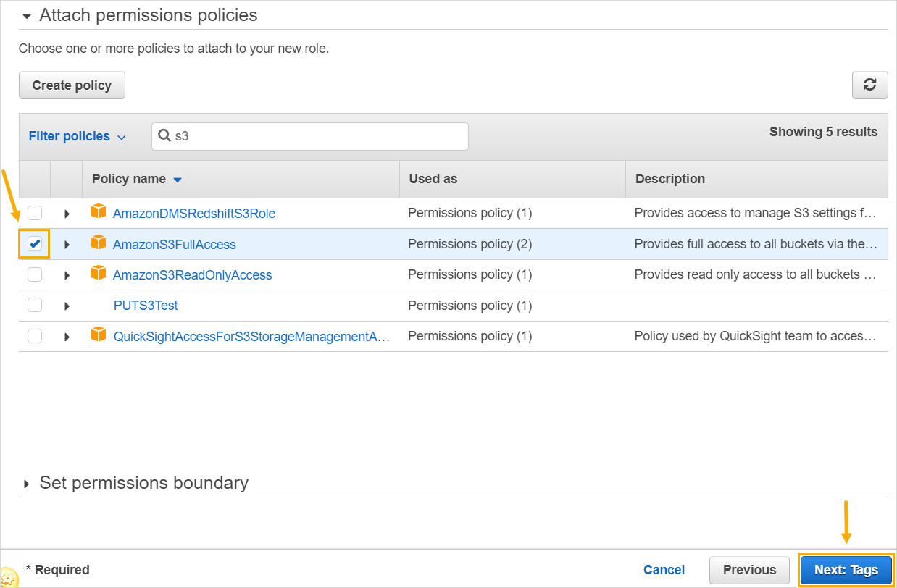Click Permissions policy (1) in PUTS3Test row
The image size is (897, 588).
click(470, 306)
